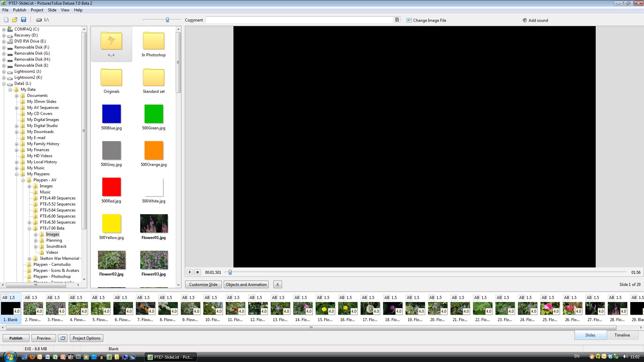Image resolution: width=644 pixels, height=362 pixels.
Task: Launch Excel from the quick launch bar
Action: [55, 357]
